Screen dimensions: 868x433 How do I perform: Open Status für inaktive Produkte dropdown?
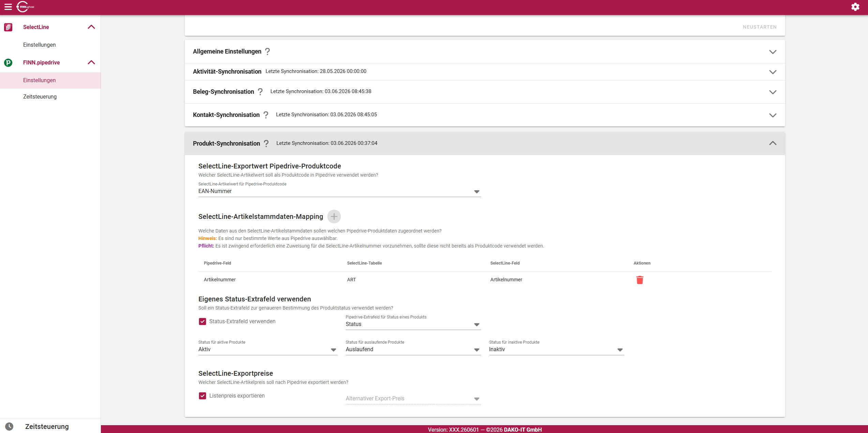pos(556,349)
